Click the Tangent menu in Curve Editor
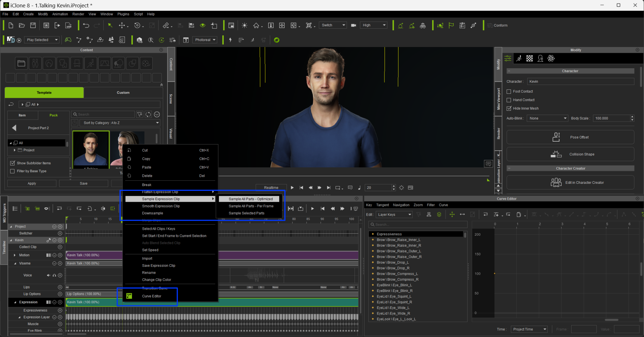Image resolution: width=644 pixels, height=337 pixels. (x=383, y=205)
